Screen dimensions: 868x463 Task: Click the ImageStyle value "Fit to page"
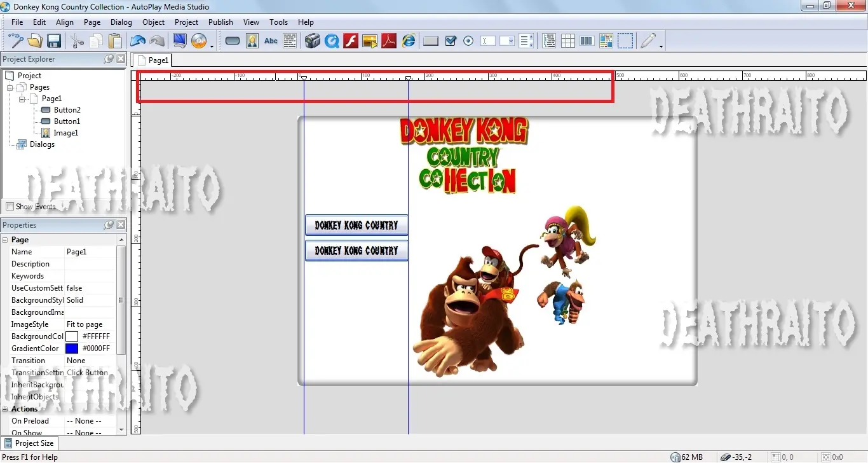coord(90,324)
